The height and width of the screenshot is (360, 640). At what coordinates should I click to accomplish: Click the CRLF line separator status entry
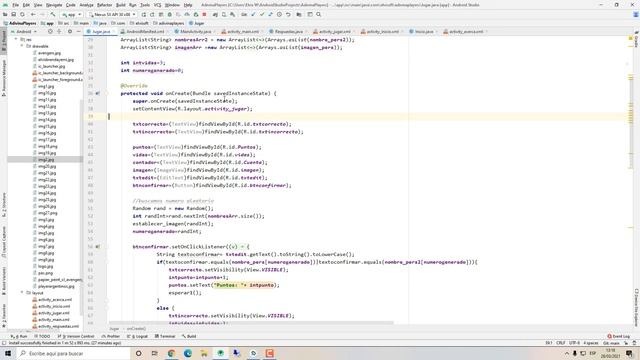click(x=561, y=343)
